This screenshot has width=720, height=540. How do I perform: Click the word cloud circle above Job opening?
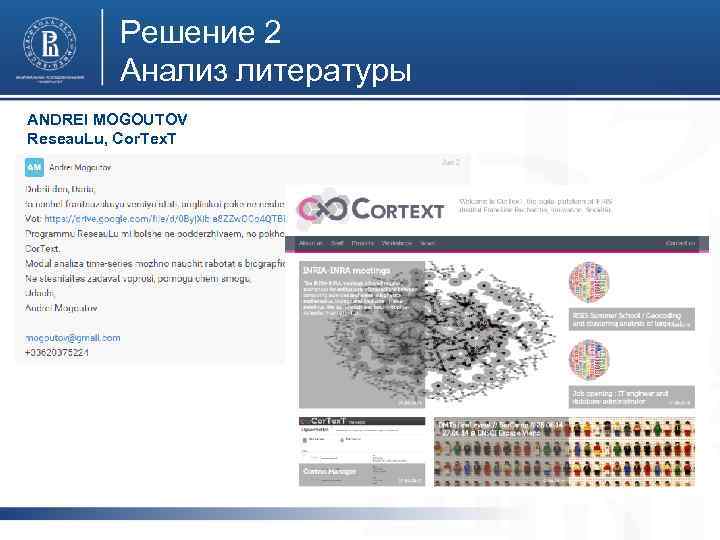pos(589,360)
